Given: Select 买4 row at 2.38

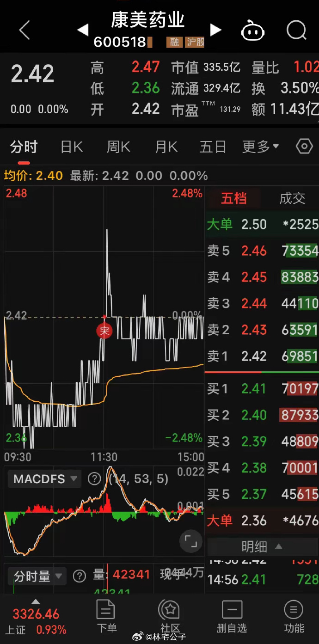Looking at the screenshot, I should pos(262,467).
